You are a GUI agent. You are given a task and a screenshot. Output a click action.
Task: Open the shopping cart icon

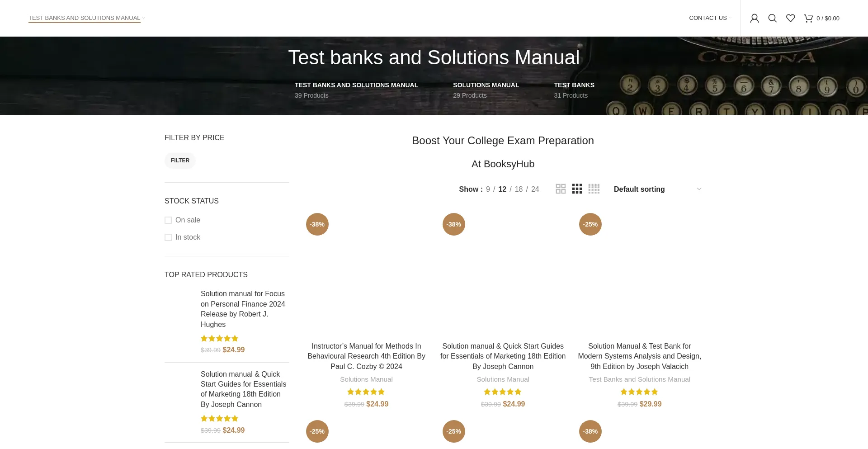point(808,18)
